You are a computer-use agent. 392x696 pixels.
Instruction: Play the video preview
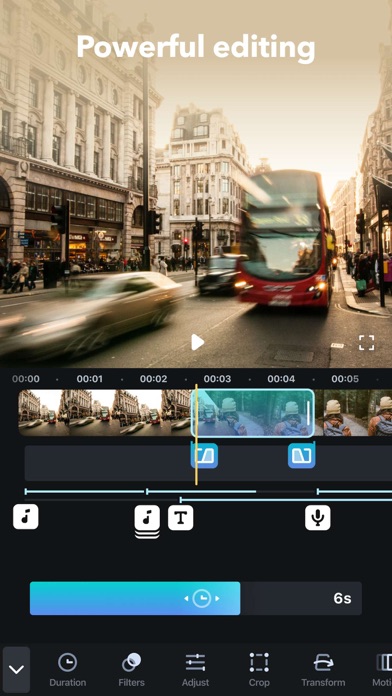pos(197,342)
